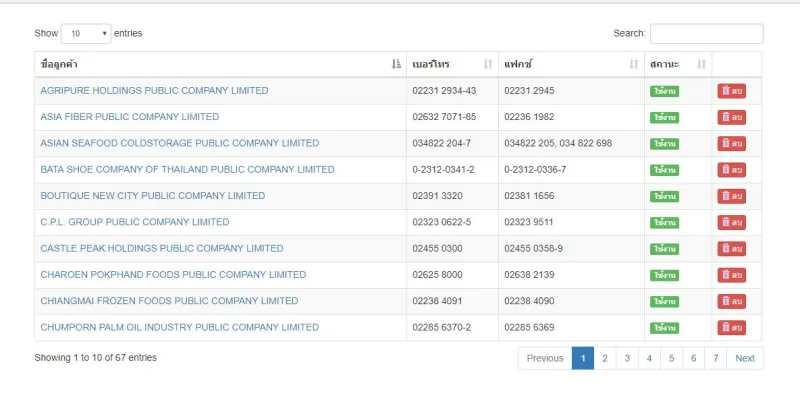
Task: Sort by the เบอร์โทร column sort icon
Action: (x=488, y=64)
